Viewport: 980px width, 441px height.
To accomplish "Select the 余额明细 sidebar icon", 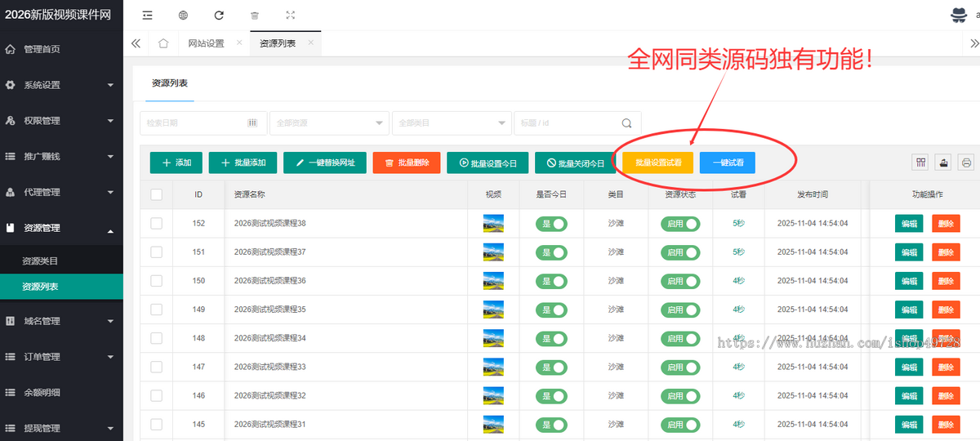I will coord(11,392).
